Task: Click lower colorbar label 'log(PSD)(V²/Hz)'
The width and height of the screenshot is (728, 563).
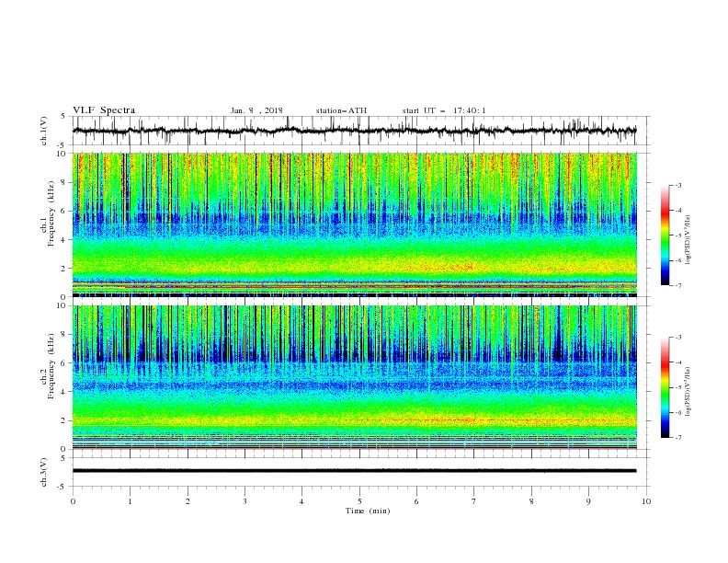Action: [688, 391]
